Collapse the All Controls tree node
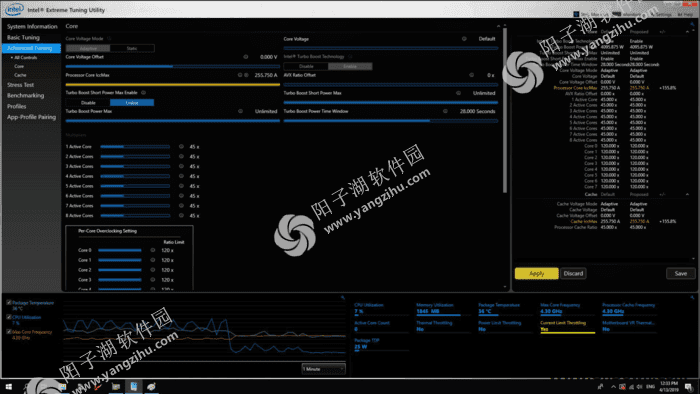The width and height of the screenshot is (700, 394). click(x=12, y=58)
